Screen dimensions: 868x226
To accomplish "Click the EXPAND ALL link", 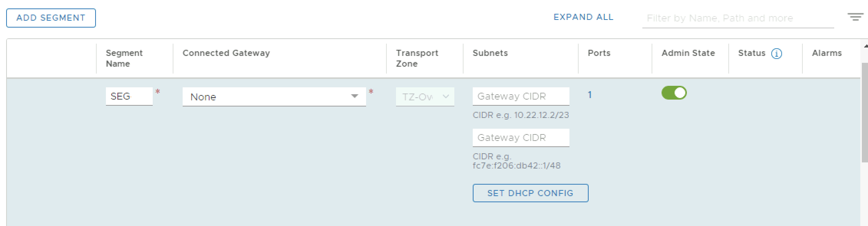I will point(583,17).
